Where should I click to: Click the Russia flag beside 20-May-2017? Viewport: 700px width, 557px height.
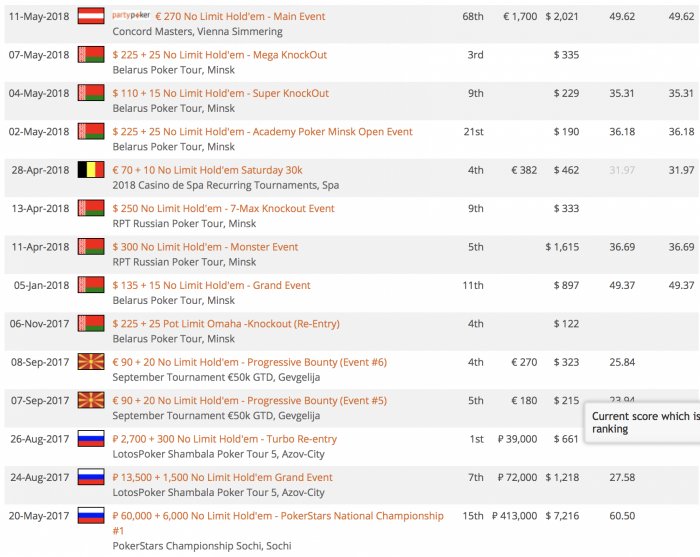91,516
